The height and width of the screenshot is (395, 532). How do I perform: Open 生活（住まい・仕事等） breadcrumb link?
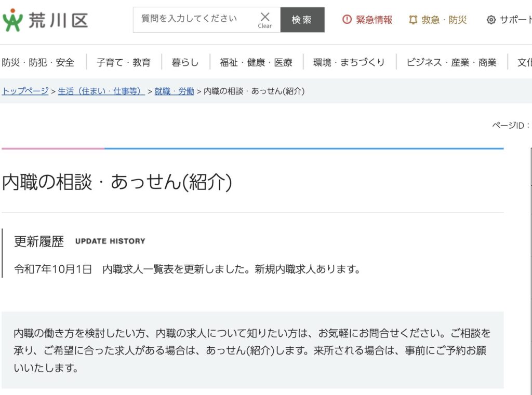pyautogui.click(x=101, y=91)
